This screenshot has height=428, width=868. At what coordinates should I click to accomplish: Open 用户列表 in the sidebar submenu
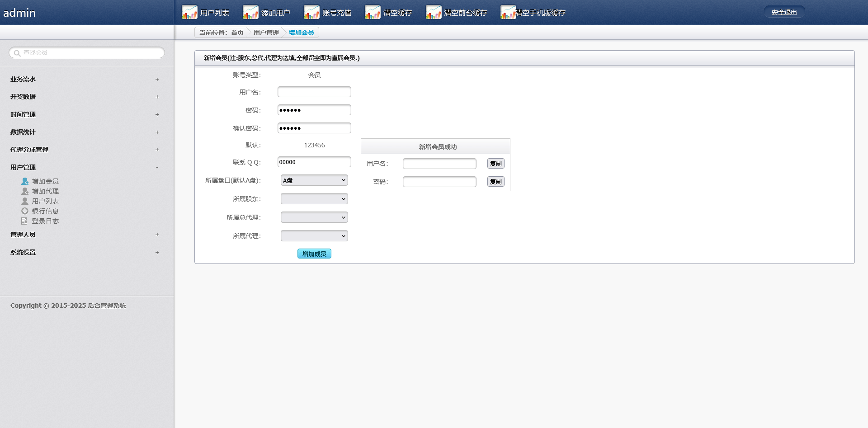pos(45,201)
